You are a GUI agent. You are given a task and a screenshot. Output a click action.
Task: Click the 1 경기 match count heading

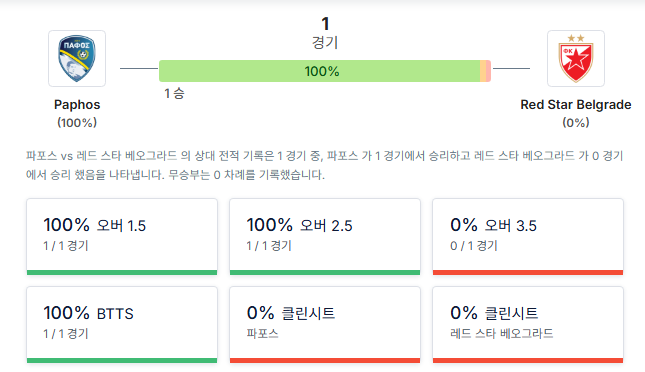coord(325,33)
